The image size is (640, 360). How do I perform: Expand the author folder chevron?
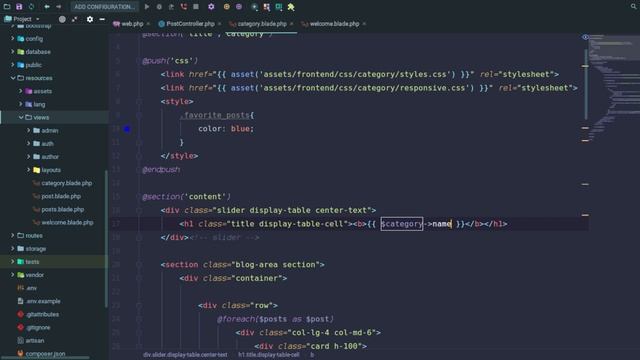[29, 156]
